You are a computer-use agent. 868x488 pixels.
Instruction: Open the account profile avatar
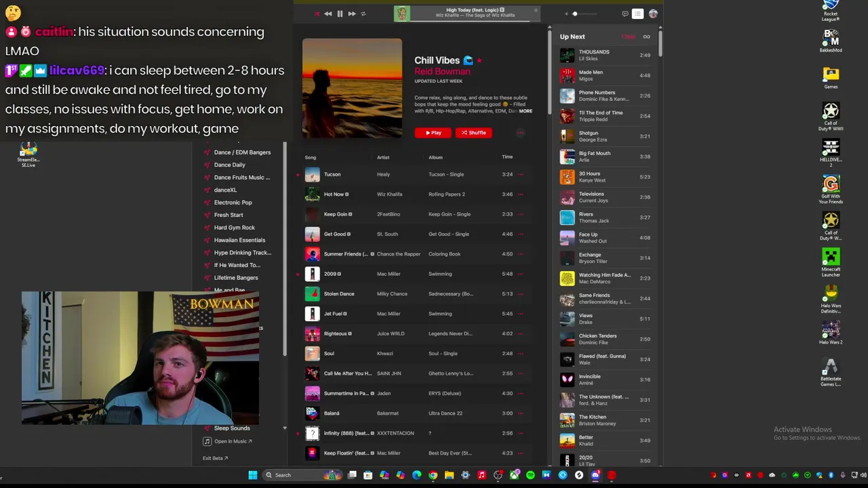click(x=653, y=14)
